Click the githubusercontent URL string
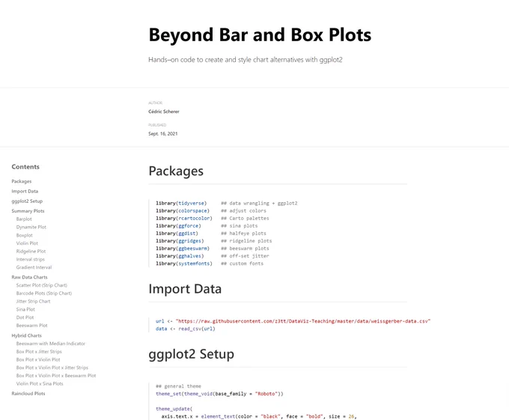The height and width of the screenshot is (420, 509). (x=303, y=321)
